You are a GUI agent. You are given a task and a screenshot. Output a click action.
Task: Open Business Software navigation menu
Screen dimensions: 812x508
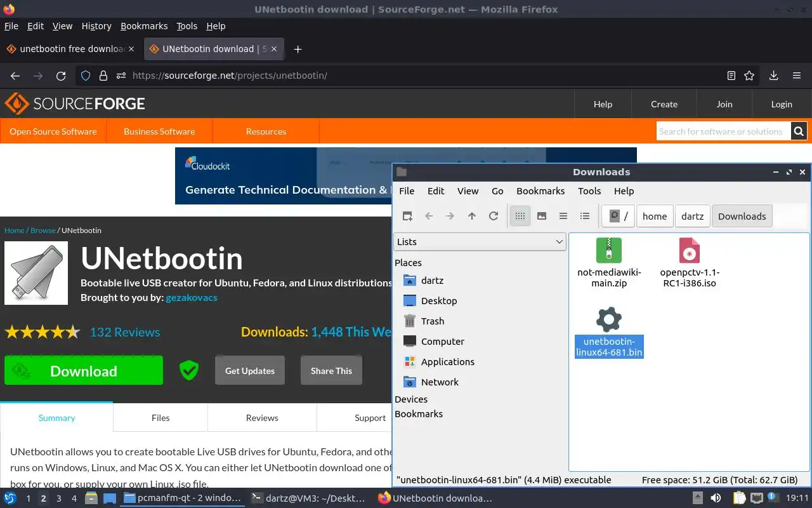pos(159,131)
